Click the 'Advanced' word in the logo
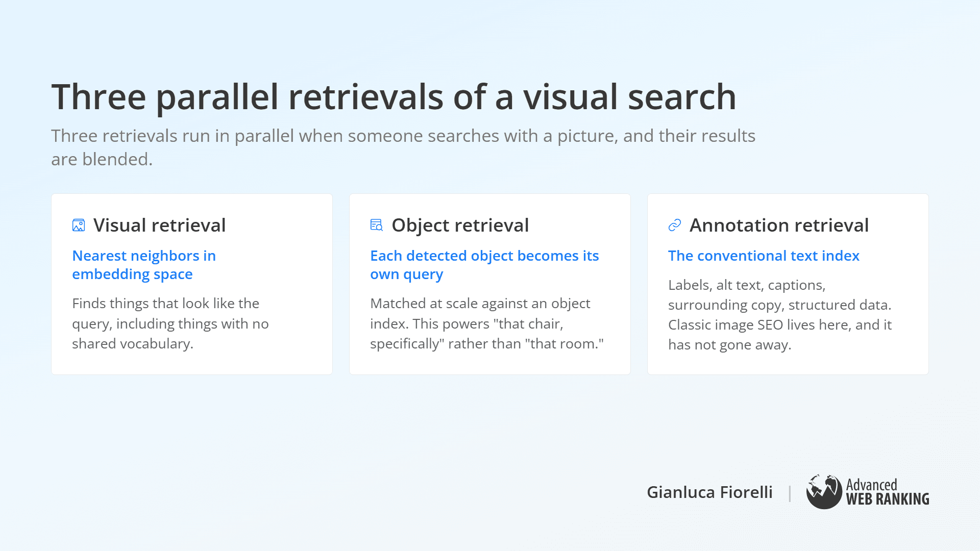This screenshot has width=980, height=551. [x=871, y=484]
